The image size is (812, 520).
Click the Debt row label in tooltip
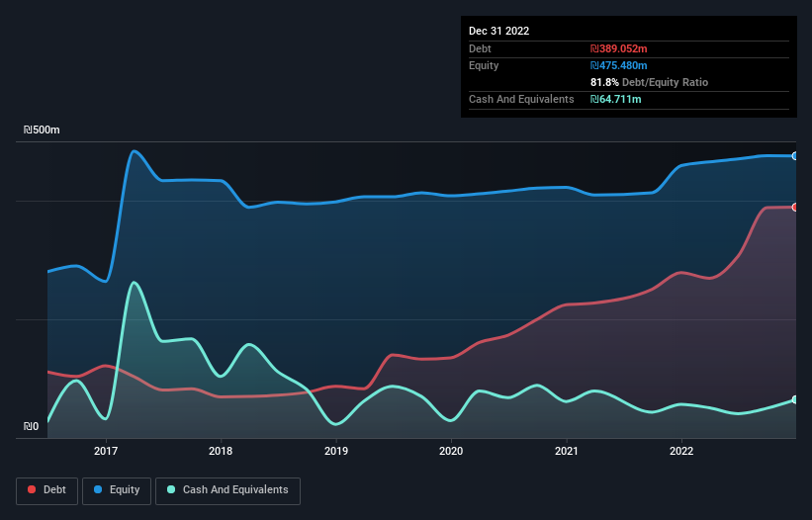pyautogui.click(x=480, y=48)
